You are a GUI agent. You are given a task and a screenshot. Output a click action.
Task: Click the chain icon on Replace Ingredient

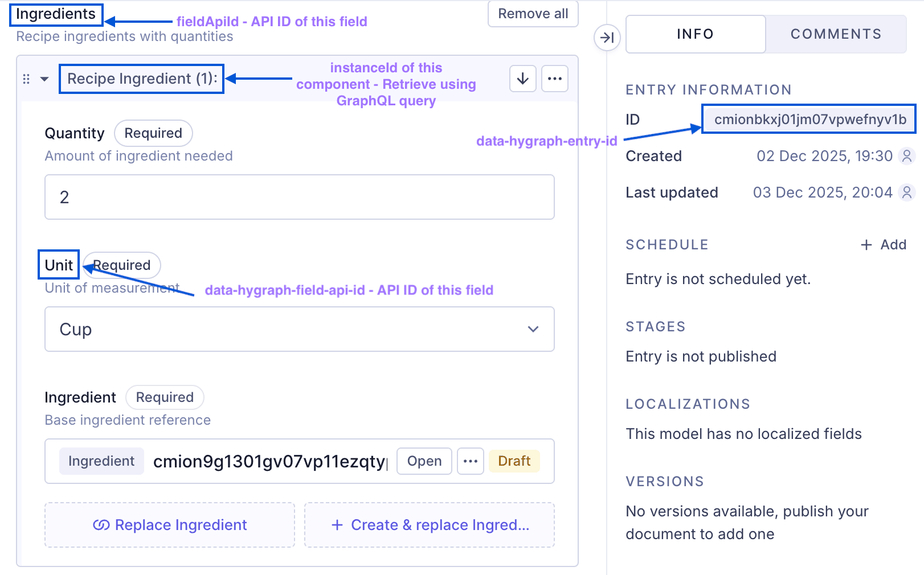101,525
